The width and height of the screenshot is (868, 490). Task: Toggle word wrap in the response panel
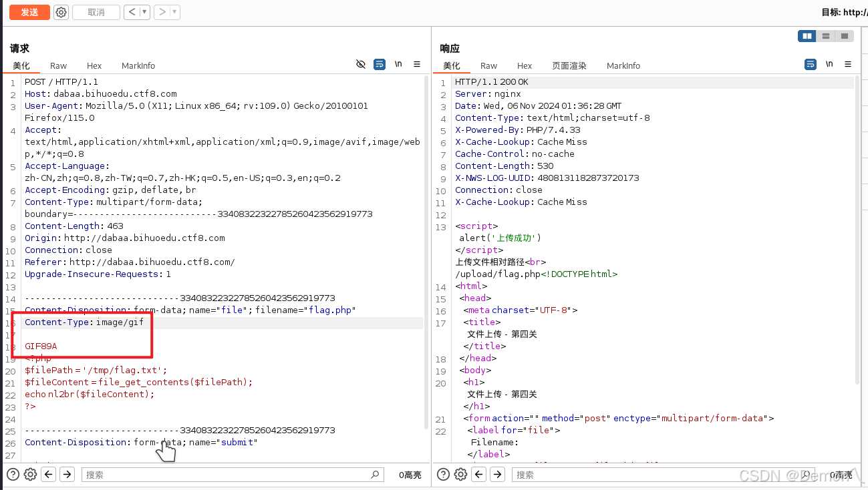coord(811,64)
